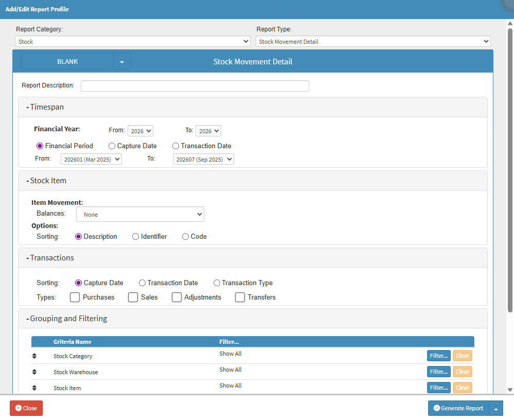The width and height of the screenshot is (514, 420).
Task: Collapse the Grouping and Filtering section
Action: click(x=68, y=319)
